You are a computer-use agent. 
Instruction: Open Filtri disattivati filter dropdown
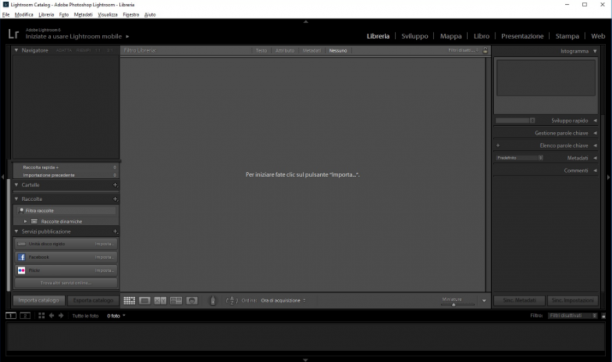point(572,316)
